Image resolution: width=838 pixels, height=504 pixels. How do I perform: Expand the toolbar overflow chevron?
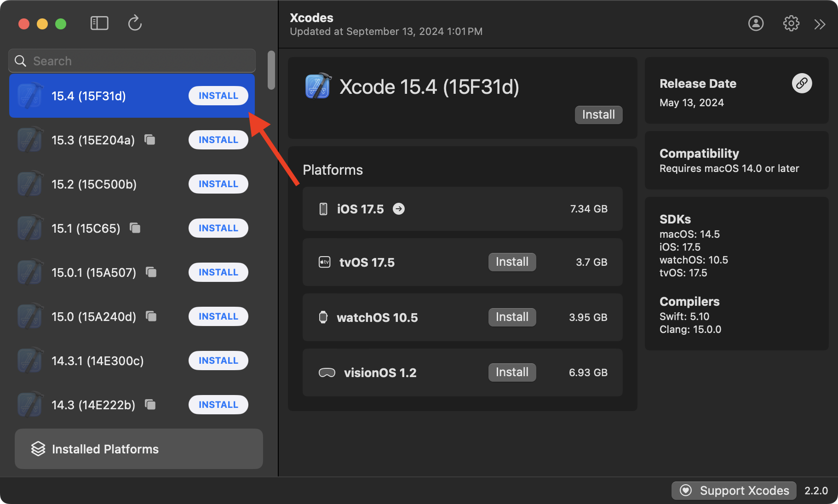820,24
